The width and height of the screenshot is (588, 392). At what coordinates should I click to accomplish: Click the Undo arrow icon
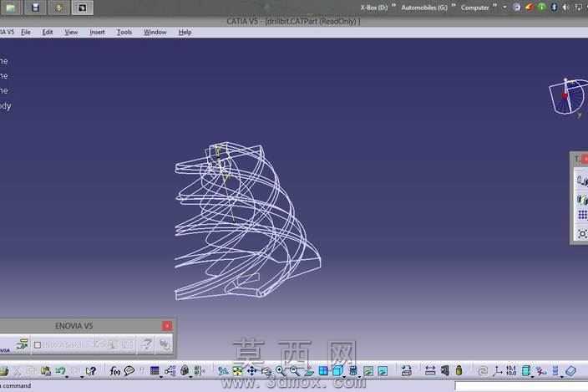pos(60,371)
